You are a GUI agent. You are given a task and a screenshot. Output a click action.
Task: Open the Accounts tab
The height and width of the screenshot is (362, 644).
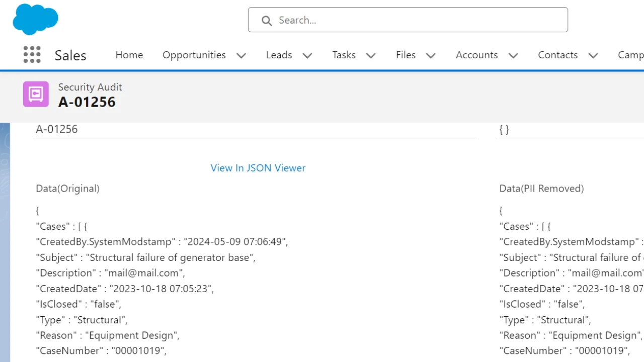click(x=476, y=55)
